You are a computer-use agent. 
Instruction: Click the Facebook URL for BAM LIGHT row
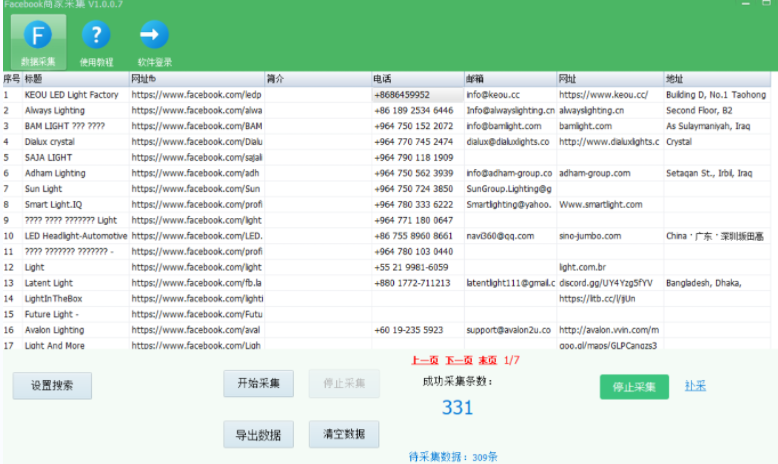[x=196, y=126]
